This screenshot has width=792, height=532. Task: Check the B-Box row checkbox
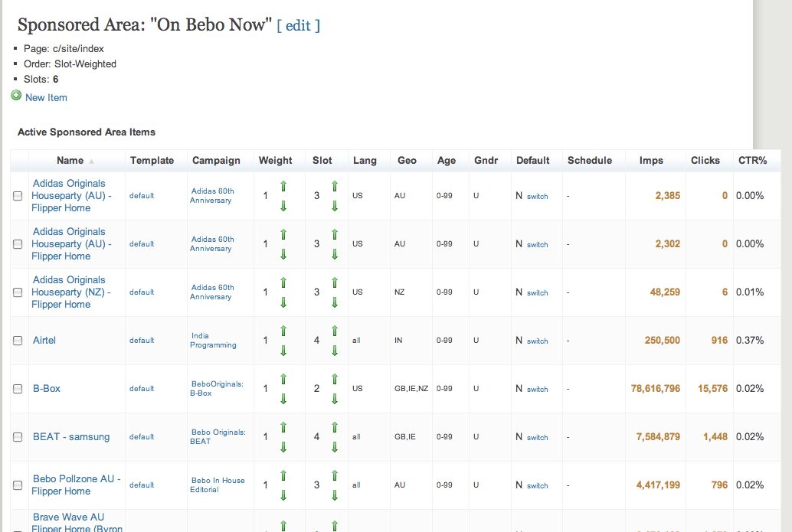coord(18,389)
